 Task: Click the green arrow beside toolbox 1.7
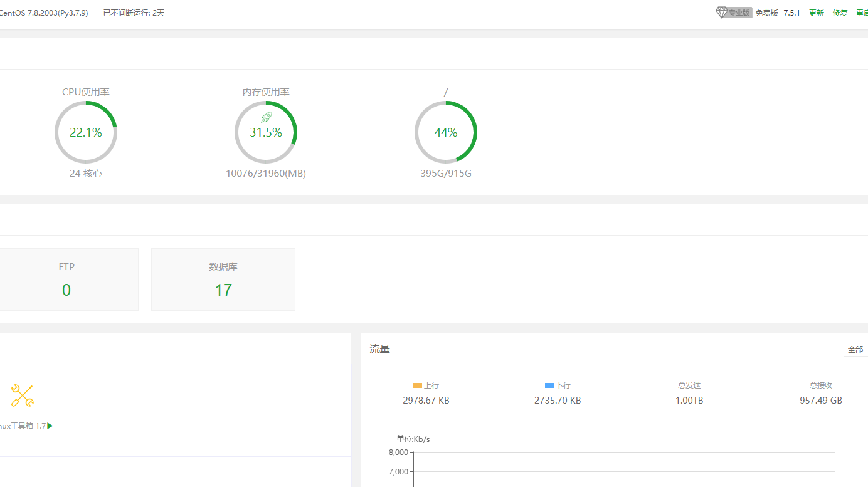click(x=50, y=426)
